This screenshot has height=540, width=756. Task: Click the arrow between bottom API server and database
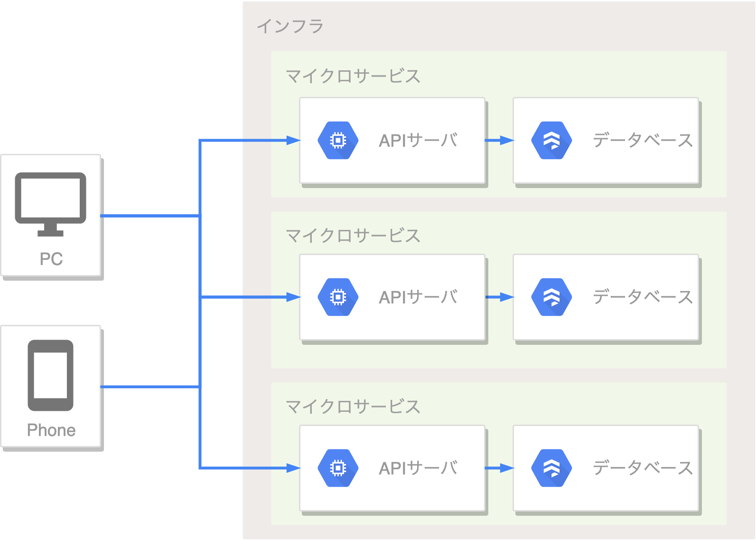coord(500,468)
